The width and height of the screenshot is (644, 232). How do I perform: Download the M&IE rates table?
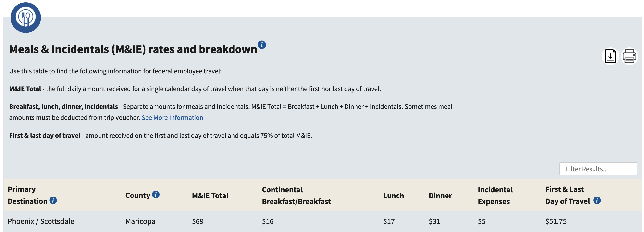(x=610, y=56)
